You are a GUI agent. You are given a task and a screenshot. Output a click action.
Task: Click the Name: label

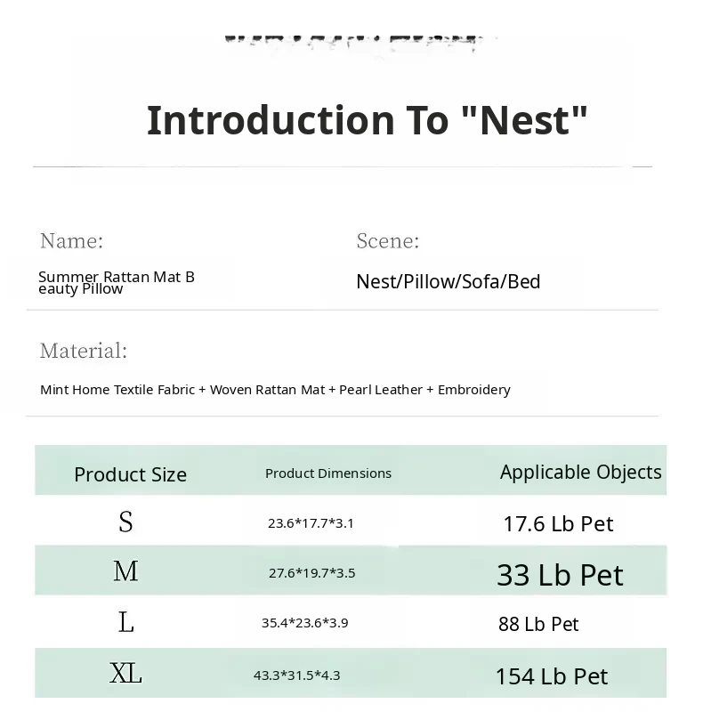(x=71, y=240)
